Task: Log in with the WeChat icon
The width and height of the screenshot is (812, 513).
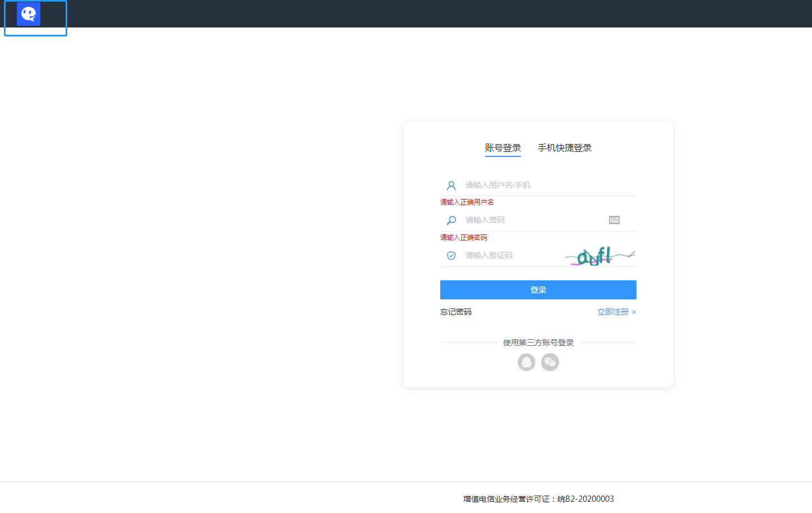Action: pos(550,362)
